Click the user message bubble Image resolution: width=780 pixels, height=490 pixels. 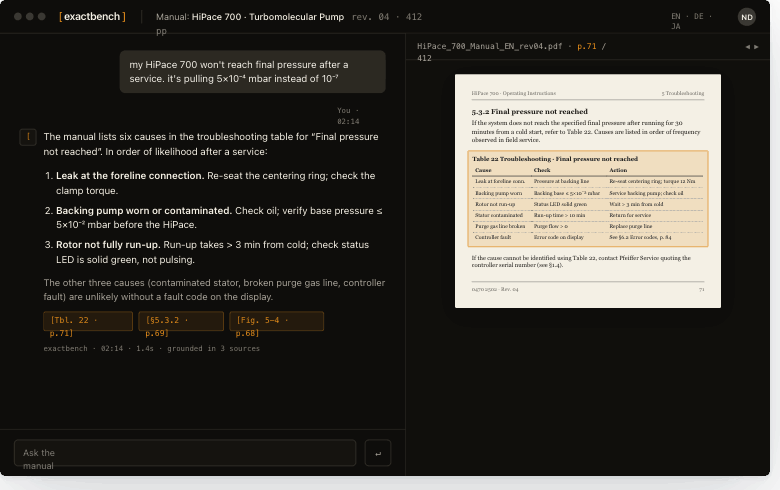tap(253, 72)
